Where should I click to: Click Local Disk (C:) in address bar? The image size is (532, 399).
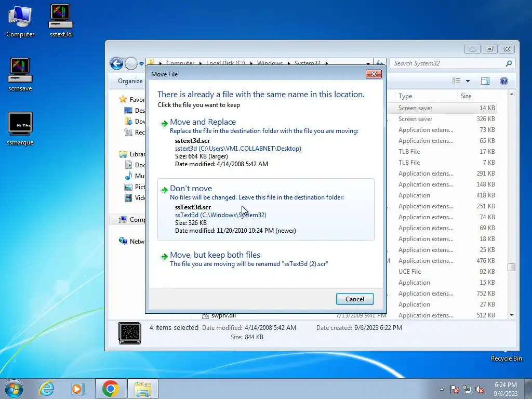[x=225, y=63]
